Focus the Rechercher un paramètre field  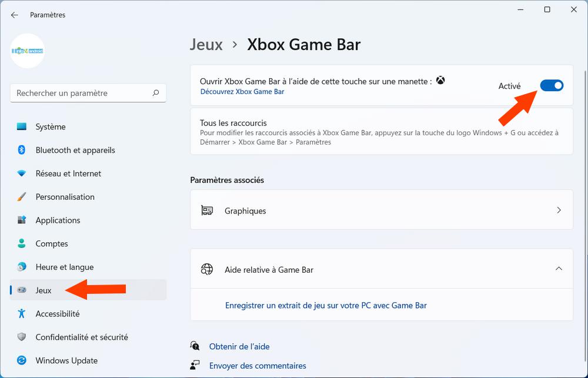88,93
